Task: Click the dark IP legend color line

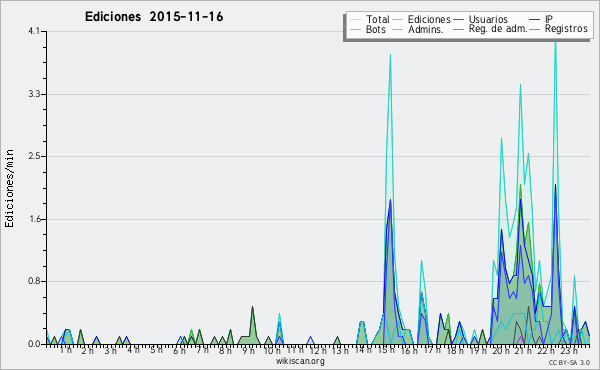Action: pyautogui.click(x=535, y=20)
